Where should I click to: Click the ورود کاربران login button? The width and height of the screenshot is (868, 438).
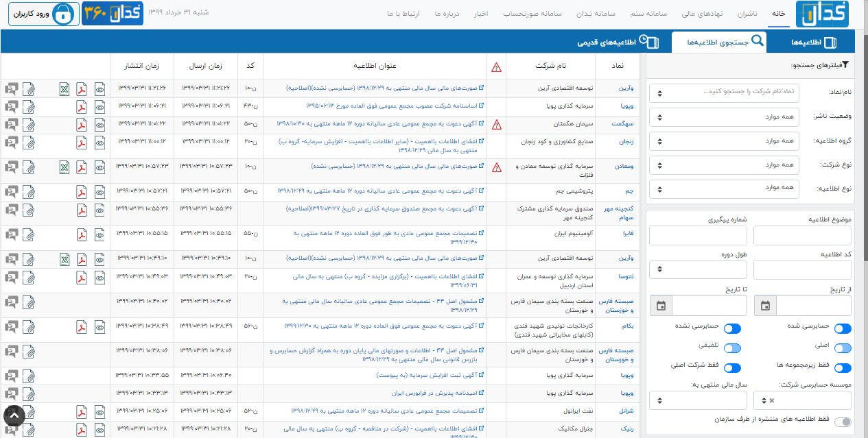pos(40,14)
